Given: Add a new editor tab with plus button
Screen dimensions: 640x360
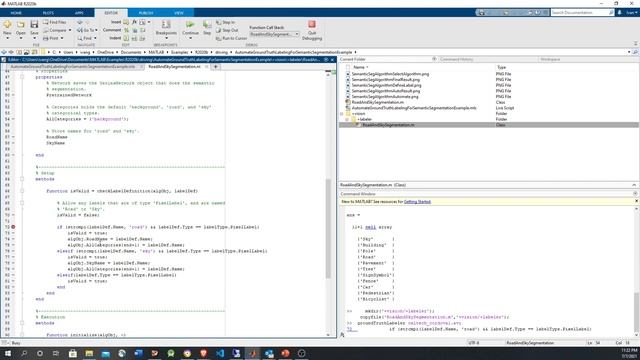Looking at the screenshot, I should coord(215,67).
